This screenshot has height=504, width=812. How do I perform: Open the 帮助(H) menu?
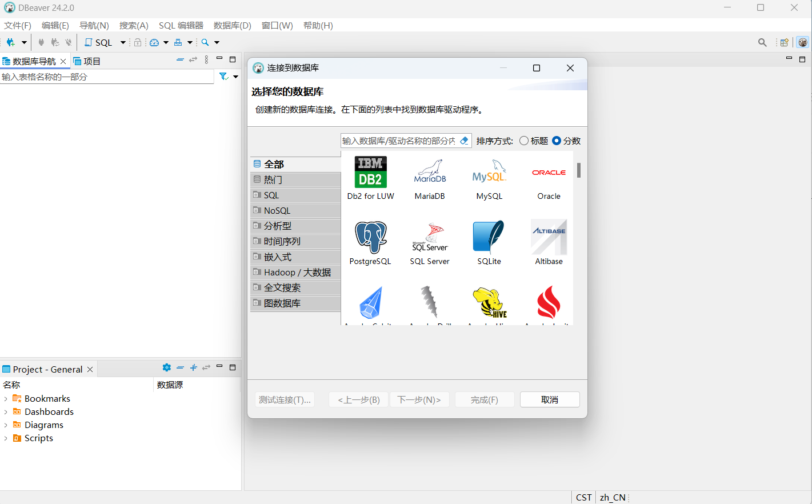(318, 26)
